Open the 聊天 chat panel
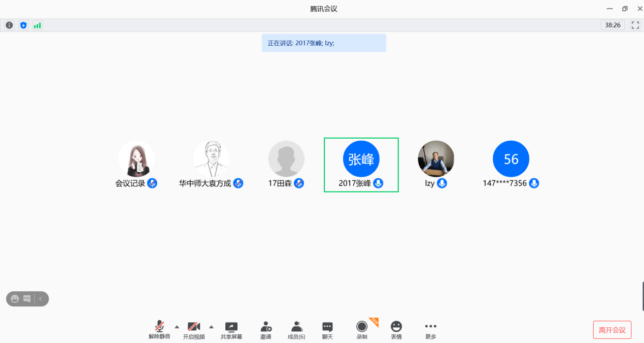The height and width of the screenshot is (343, 644). [x=327, y=330]
